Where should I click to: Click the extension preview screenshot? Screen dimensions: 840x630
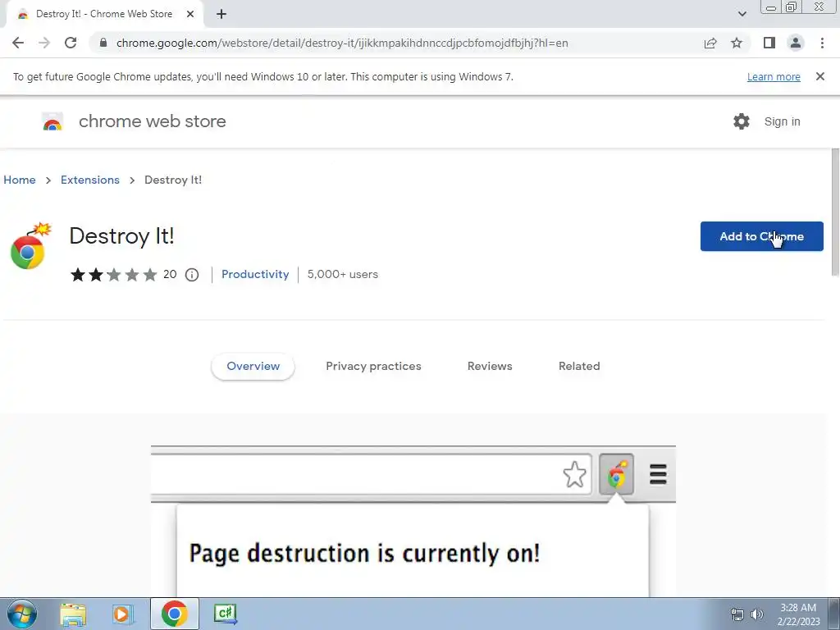pyautogui.click(x=413, y=521)
